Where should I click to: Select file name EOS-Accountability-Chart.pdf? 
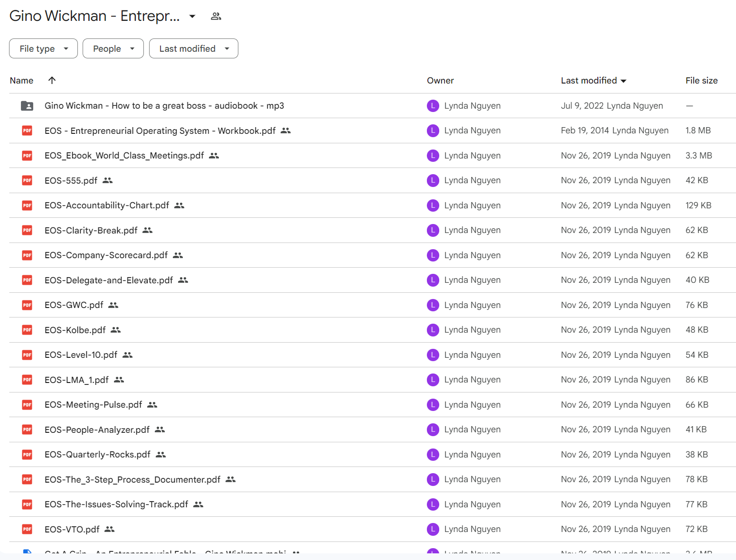[x=107, y=205]
